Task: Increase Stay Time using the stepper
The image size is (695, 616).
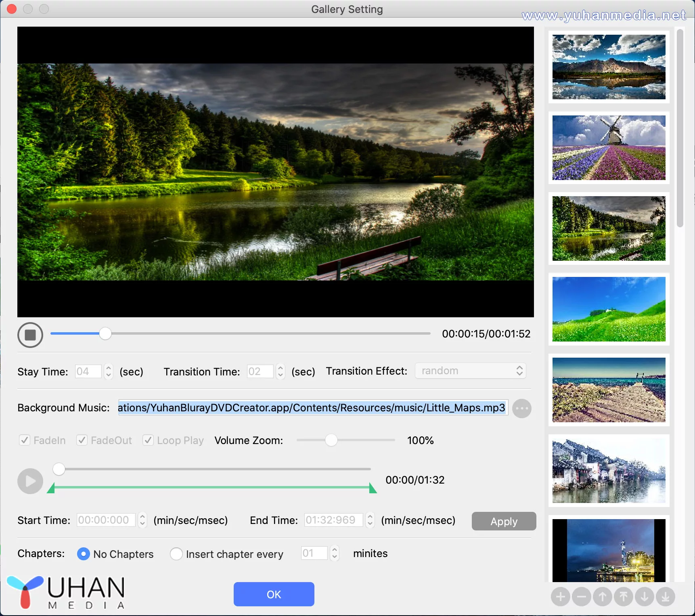Action: 108,368
